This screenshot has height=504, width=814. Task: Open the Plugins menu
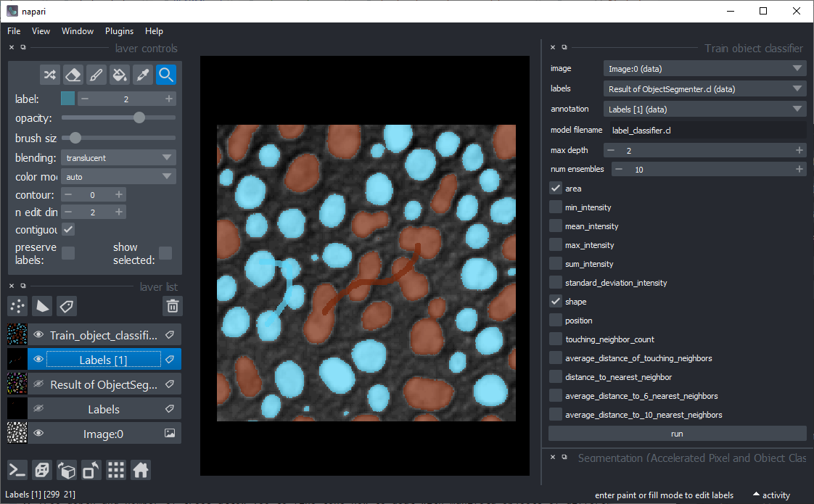point(119,31)
